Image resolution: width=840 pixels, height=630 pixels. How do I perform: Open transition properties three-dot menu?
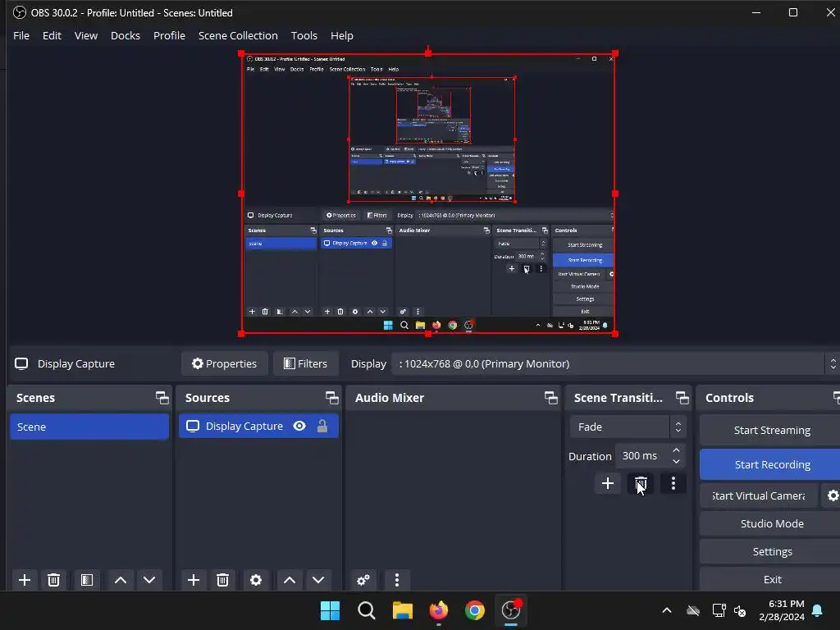(x=673, y=483)
